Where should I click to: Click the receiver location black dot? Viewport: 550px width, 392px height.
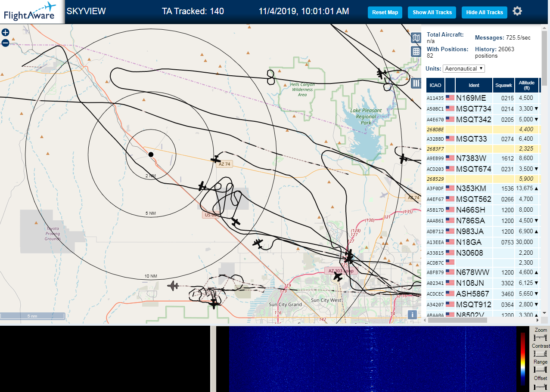coord(151,154)
